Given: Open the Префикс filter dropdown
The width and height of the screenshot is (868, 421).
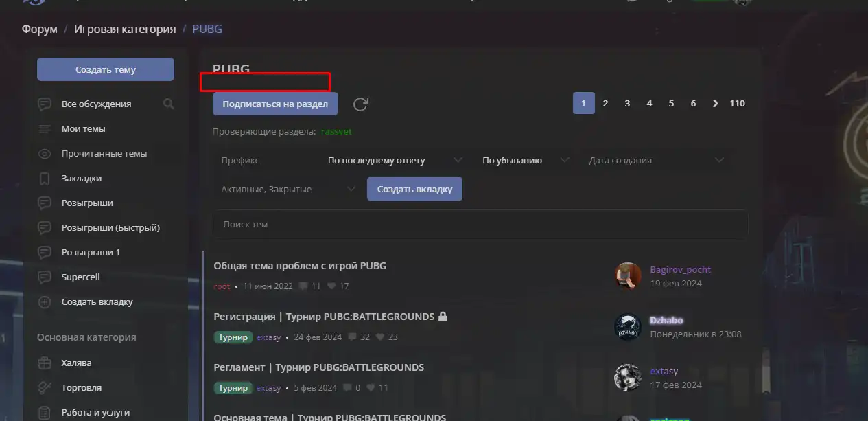Looking at the screenshot, I should click(266, 160).
